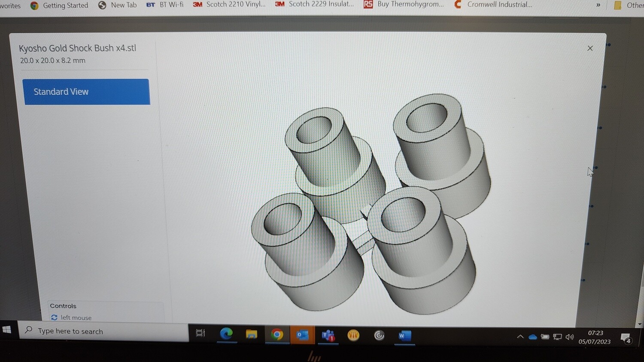Image resolution: width=644 pixels, height=362 pixels.
Task: Open the grey swirl app in taskbar
Action: (x=379, y=335)
